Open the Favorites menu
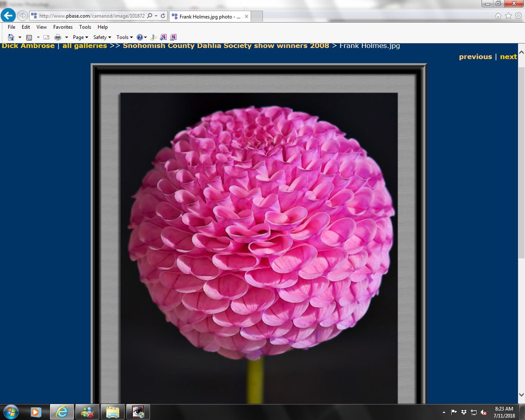This screenshot has width=525, height=420. pos(63,27)
